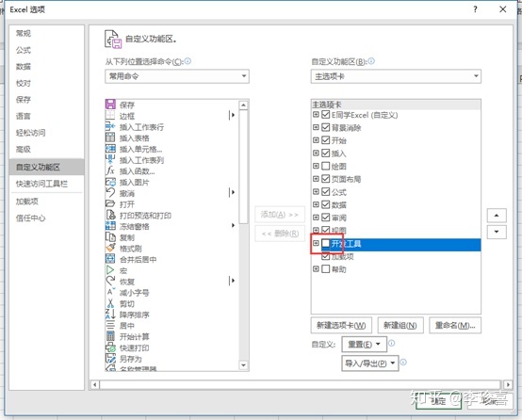Click the 新建选项卡(W) button
522x420 pixels.
pyautogui.click(x=341, y=325)
